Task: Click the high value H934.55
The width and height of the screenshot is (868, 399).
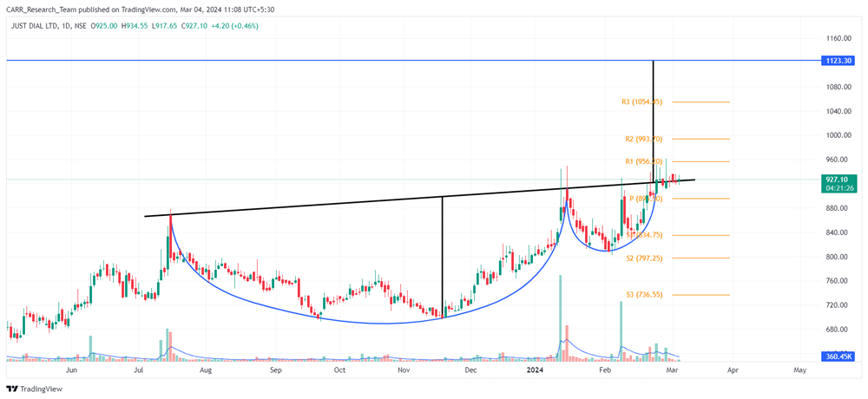Action: coord(135,25)
